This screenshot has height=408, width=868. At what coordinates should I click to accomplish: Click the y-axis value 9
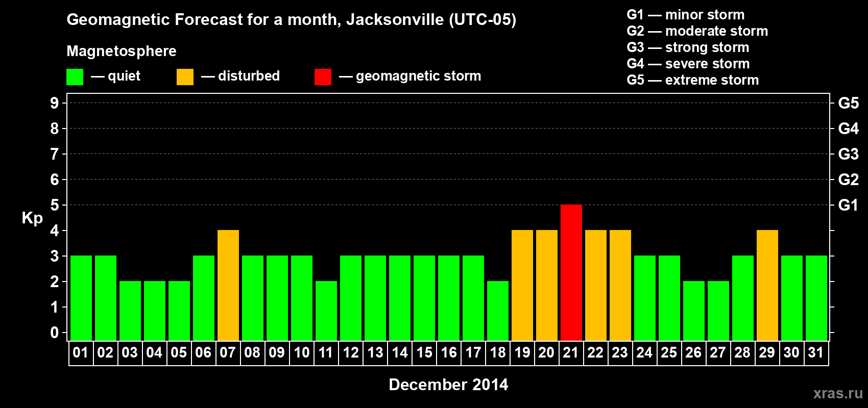[55, 103]
